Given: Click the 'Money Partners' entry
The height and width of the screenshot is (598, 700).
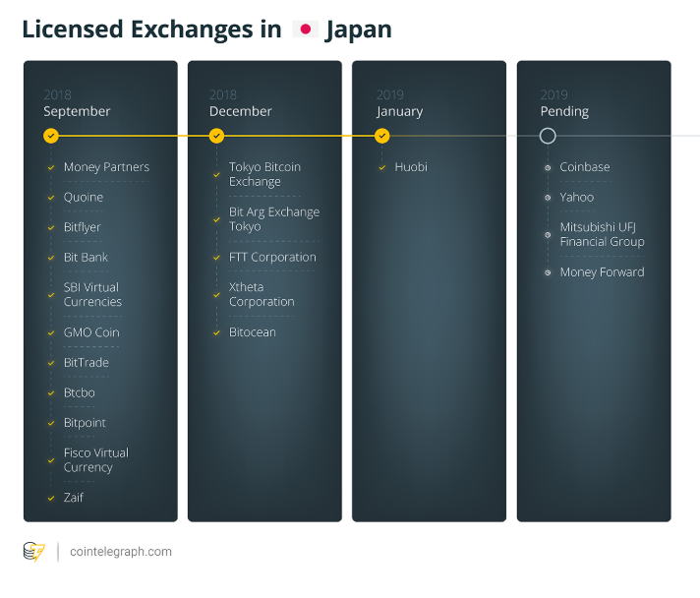Looking at the screenshot, I should point(106,167).
